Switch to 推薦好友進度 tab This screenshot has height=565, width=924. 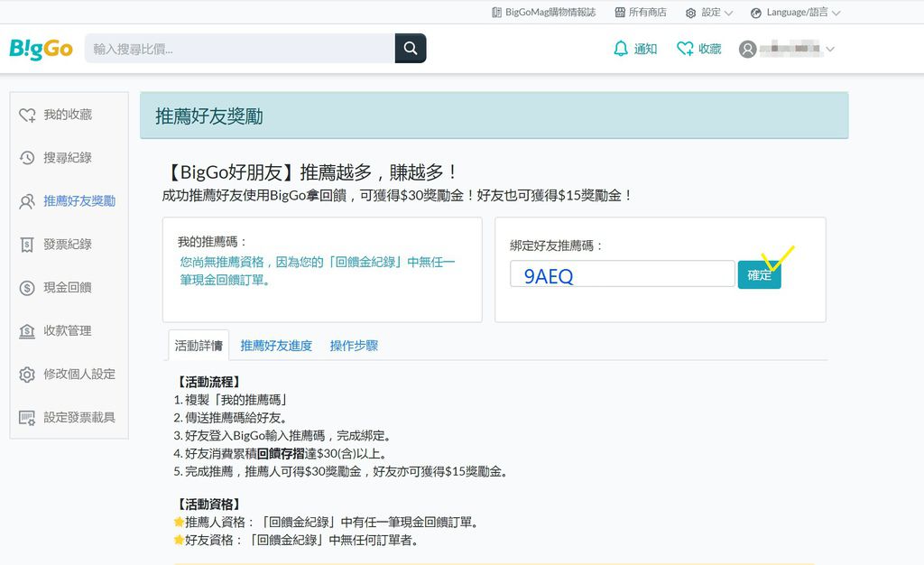[x=276, y=346]
